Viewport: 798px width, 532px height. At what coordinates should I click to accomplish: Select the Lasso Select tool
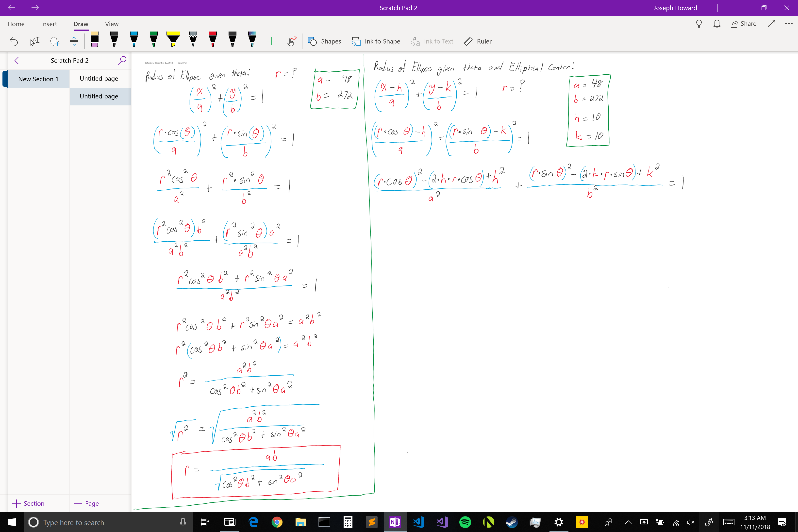click(54, 41)
